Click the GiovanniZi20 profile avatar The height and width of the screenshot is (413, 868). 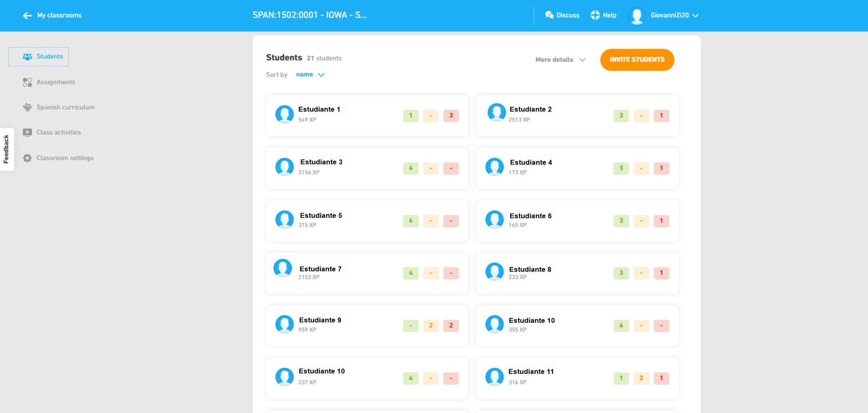pos(636,16)
